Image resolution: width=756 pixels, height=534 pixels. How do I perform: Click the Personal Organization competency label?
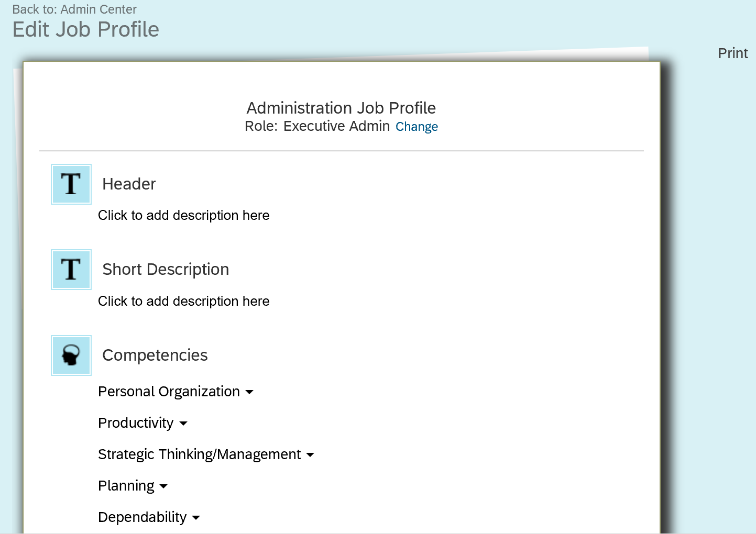[x=169, y=392]
